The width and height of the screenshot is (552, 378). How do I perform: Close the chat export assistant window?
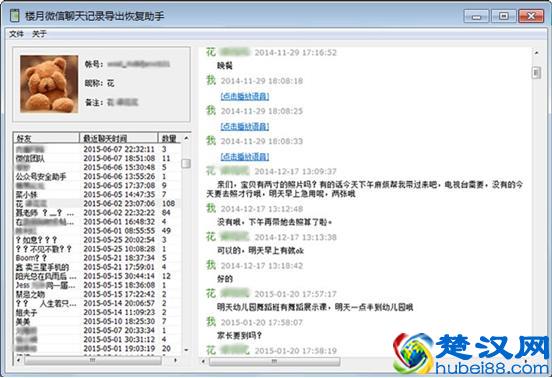tap(531, 16)
